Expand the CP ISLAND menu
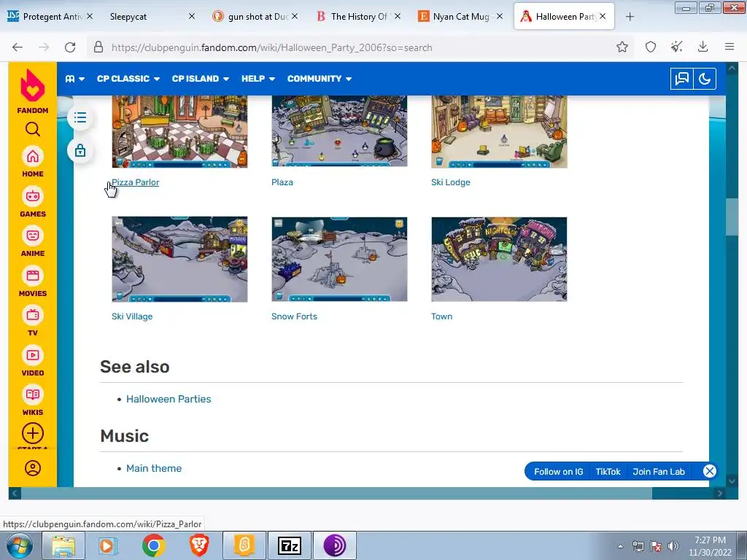Screen dimensions: 747x560 pyautogui.click(x=200, y=79)
